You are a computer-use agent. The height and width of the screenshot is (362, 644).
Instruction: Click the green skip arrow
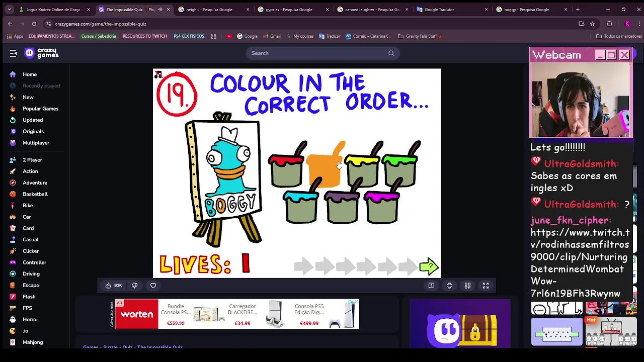point(429,267)
